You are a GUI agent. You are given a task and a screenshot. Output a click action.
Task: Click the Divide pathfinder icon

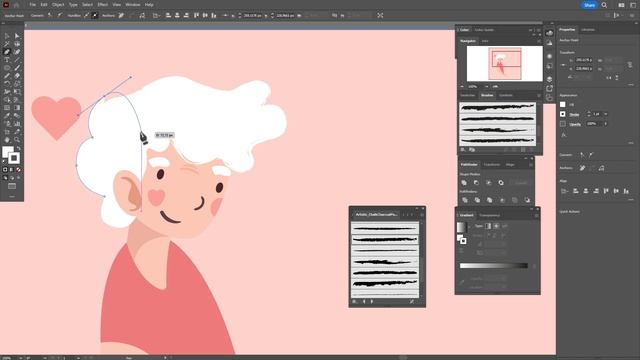464,200
